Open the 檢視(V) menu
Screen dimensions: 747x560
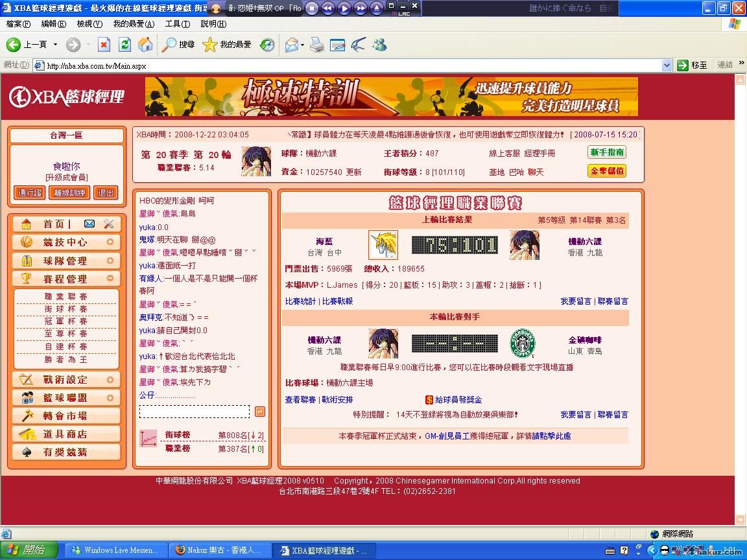pyautogui.click(x=89, y=24)
